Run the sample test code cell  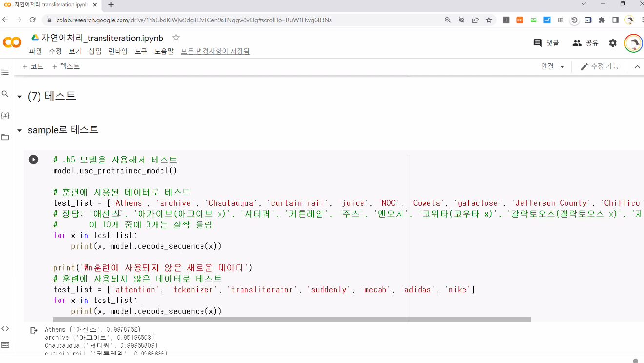pos(33,160)
